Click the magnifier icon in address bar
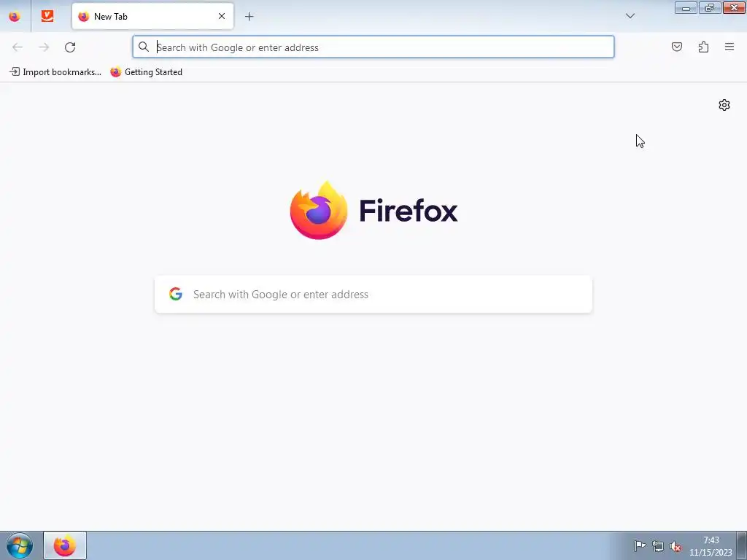 pyautogui.click(x=144, y=47)
